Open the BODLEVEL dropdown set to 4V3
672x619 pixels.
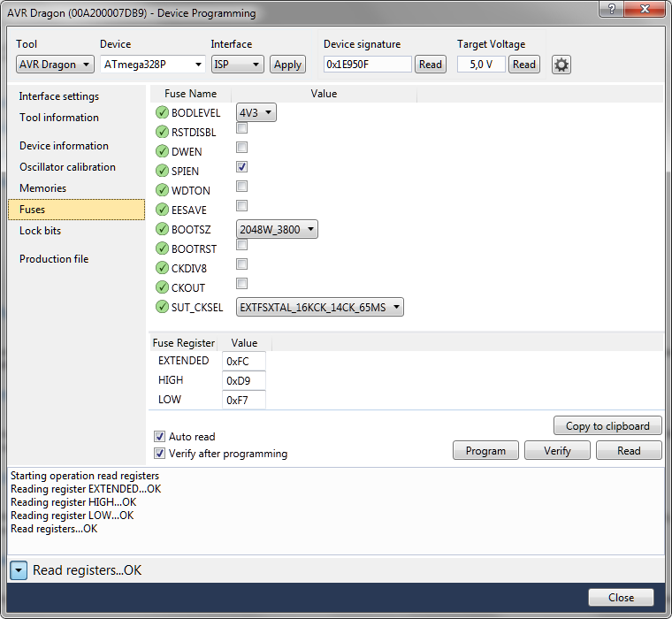point(256,112)
